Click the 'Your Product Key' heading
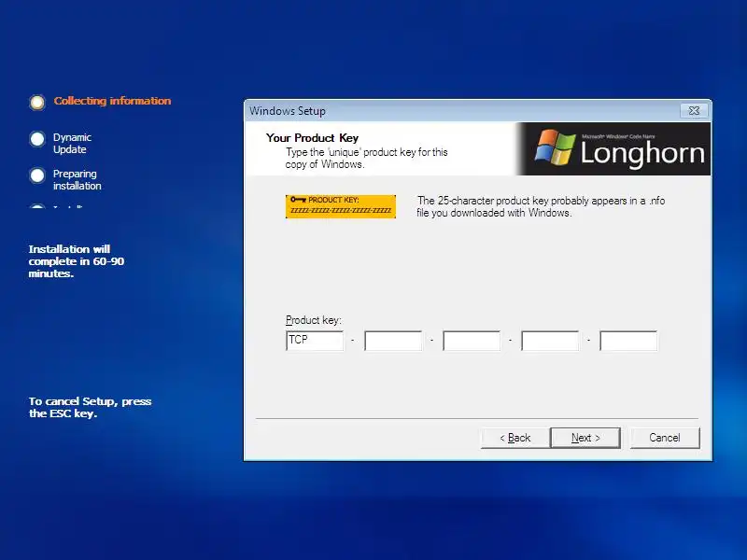The image size is (747, 560). click(312, 138)
